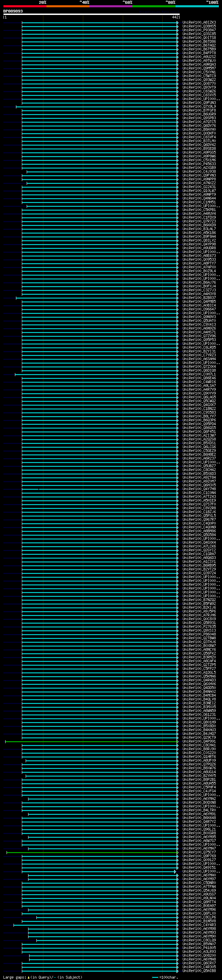222x980 pixels.
Task: Select the UniRef100_B8LYV7 label
Action: coord(199,416)
